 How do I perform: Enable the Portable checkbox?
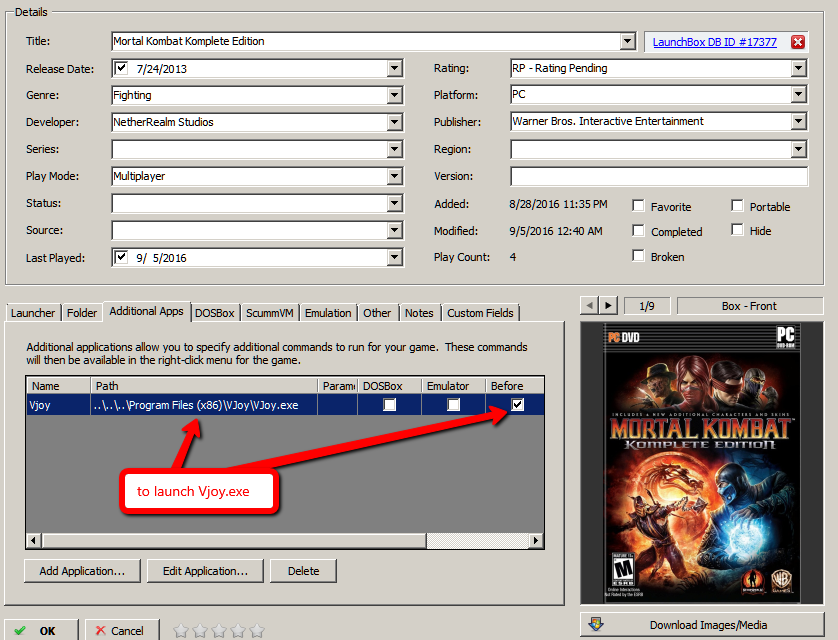point(738,206)
